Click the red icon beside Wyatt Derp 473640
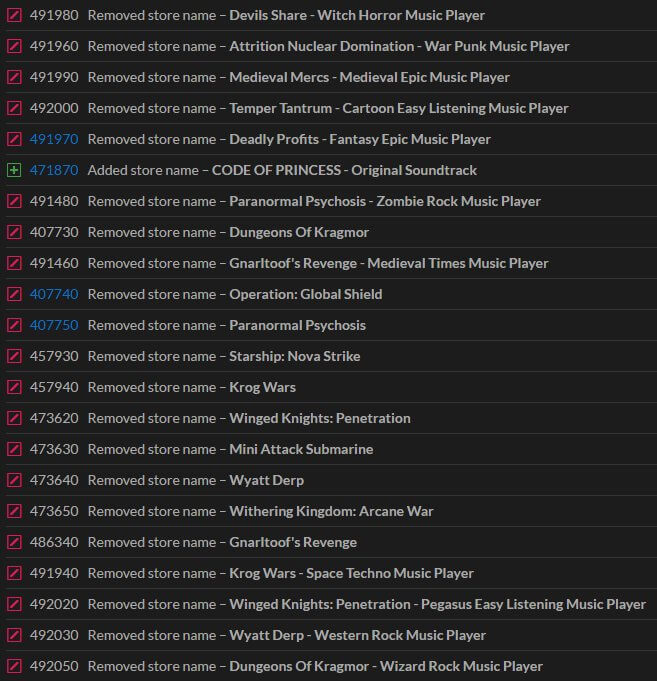 (x=14, y=481)
